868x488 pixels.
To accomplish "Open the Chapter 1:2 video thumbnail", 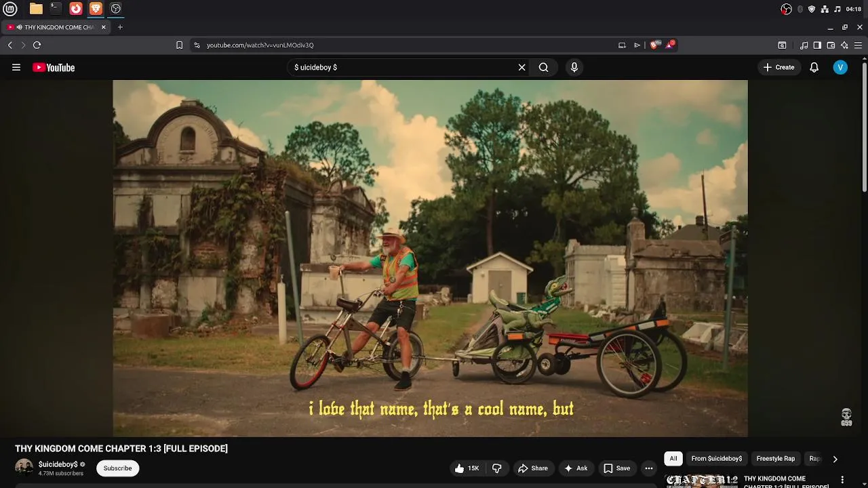I will [x=702, y=481].
